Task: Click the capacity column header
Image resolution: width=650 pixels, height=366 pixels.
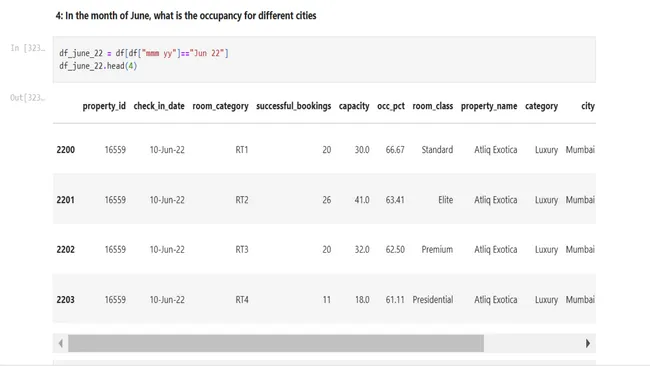Action: (x=354, y=106)
